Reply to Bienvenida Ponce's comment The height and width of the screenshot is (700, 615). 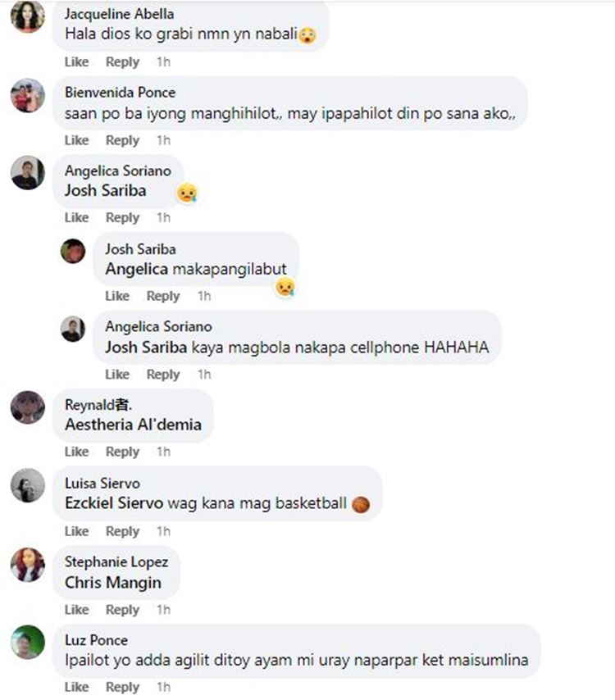click(x=122, y=140)
